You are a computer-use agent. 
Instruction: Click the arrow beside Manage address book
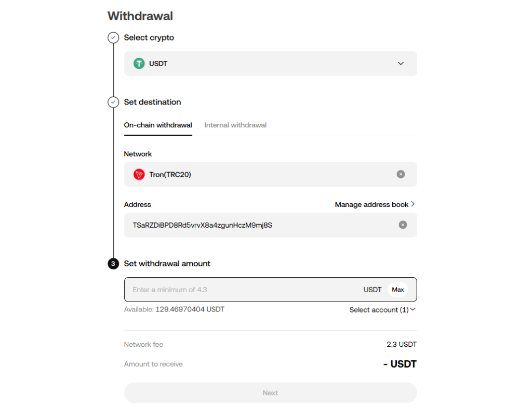(x=413, y=204)
